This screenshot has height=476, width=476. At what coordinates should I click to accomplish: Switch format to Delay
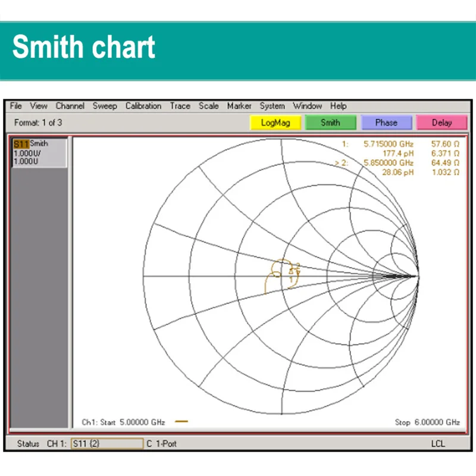441,123
